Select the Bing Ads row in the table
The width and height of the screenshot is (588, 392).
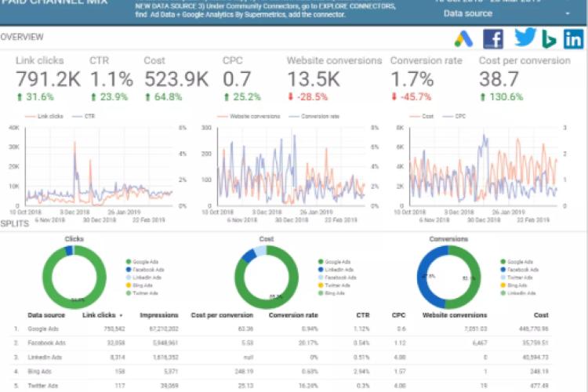pos(281,372)
